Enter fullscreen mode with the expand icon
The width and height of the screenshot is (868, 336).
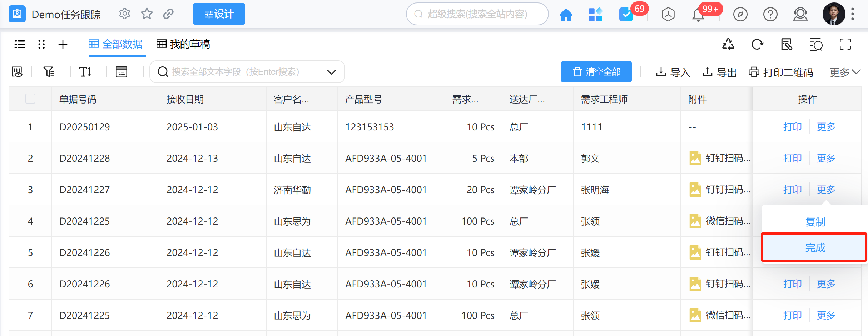coord(845,45)
